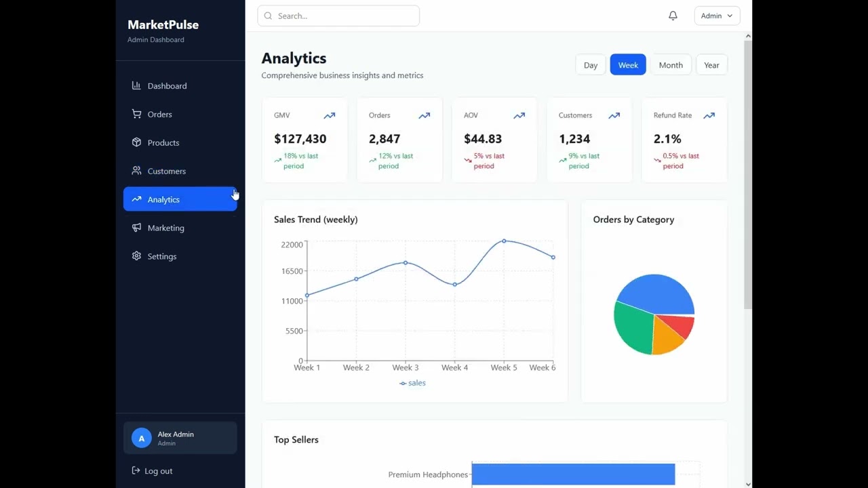
Task: Click the vertical page scrollbar thumb
Action: point(748,175)
